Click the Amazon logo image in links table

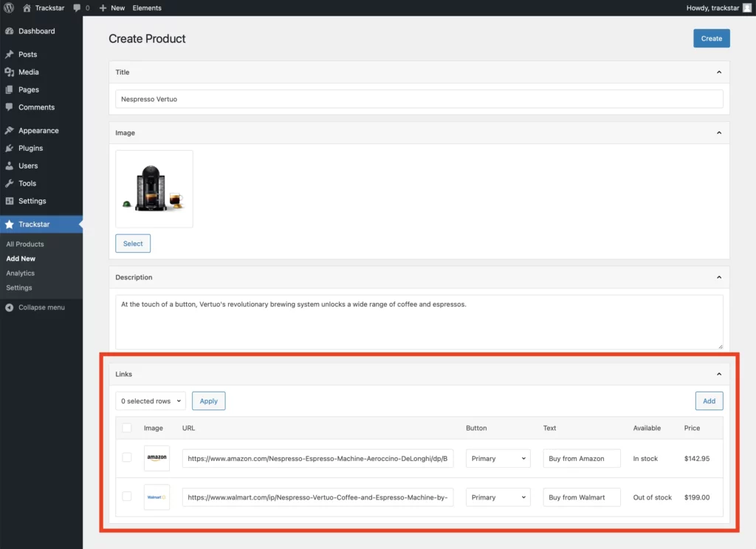[157, 458]
